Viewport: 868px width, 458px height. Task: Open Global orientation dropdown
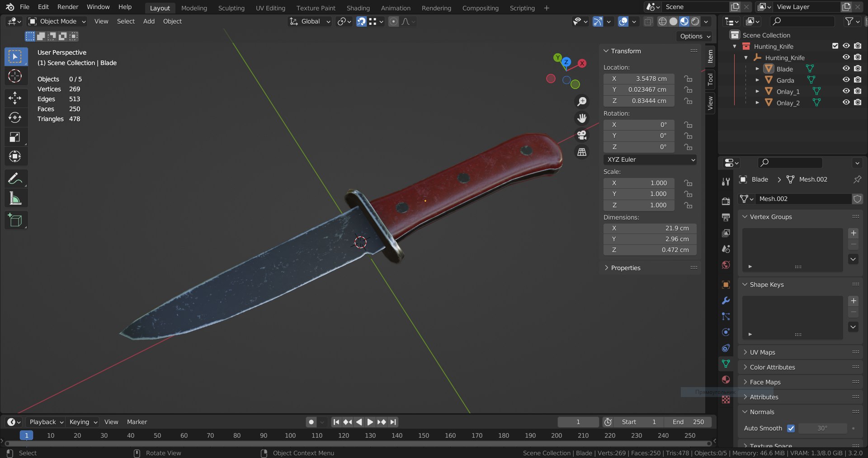(x=310, y=21)
